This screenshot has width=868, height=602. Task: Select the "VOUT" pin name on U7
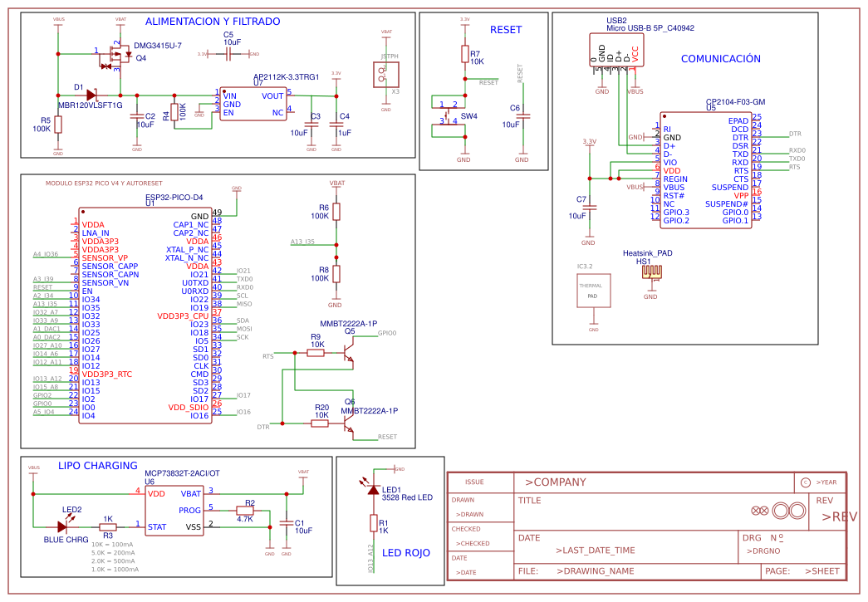tap(272, 95)
